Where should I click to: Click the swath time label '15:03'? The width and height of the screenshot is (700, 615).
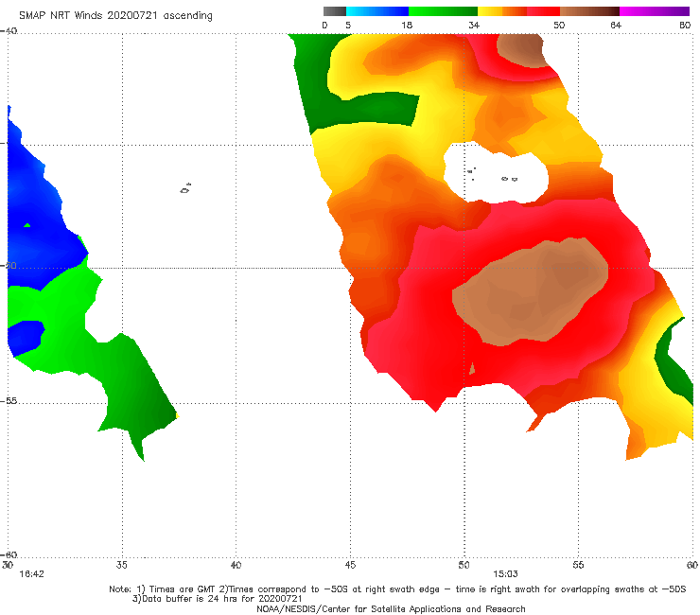coord(505,574)
